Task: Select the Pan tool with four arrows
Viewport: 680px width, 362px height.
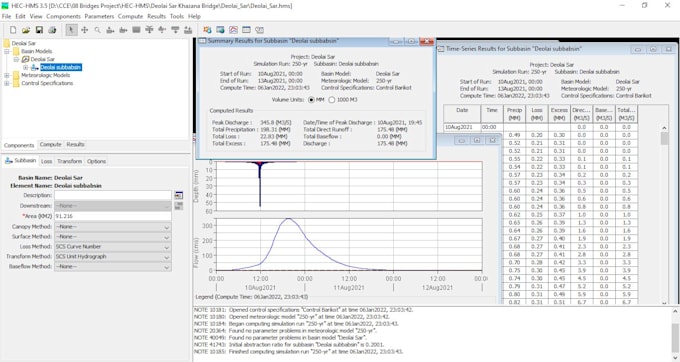Action: click(x=85, y=30)
